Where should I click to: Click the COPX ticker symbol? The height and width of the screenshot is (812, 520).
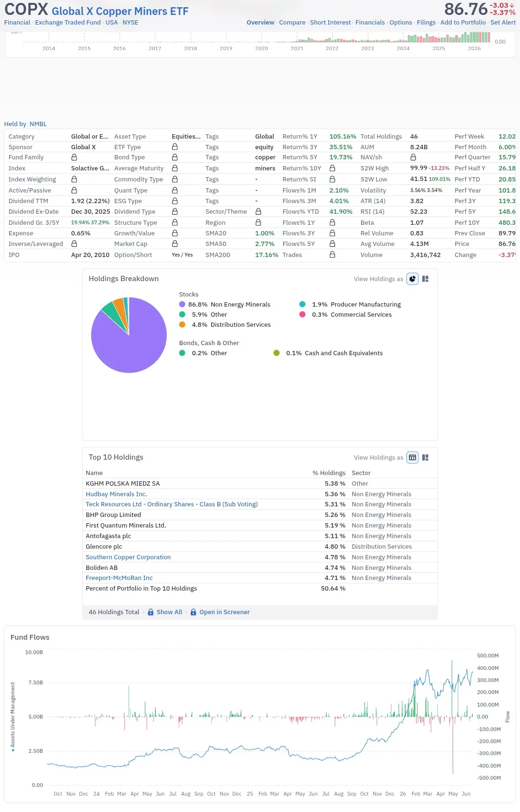[x=26, y=10]
